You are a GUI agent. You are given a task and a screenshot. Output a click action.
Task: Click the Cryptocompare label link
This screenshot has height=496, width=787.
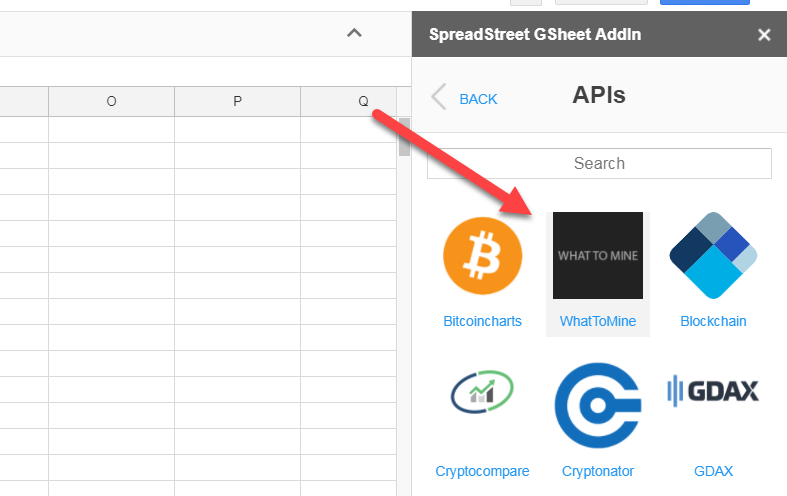coord(482,471)
